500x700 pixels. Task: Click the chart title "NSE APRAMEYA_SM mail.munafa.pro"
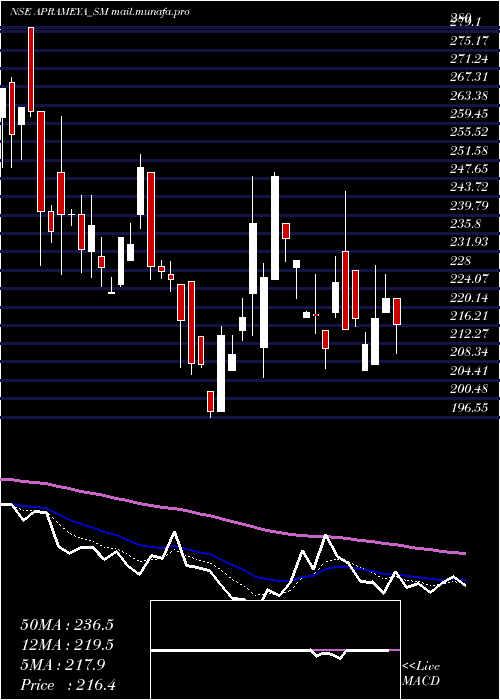(x=100, y=12)
